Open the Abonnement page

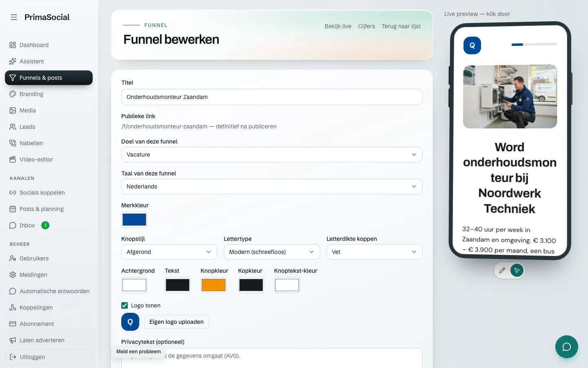pos(49,324)
